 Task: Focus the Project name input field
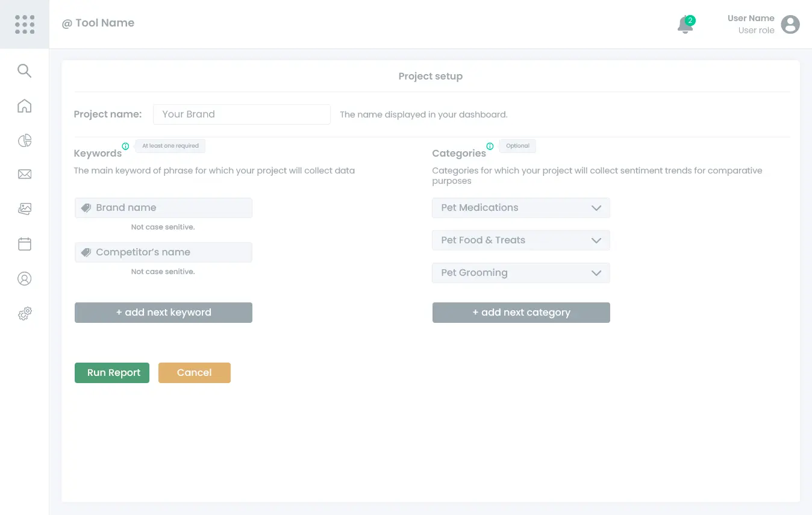(242, 114)
